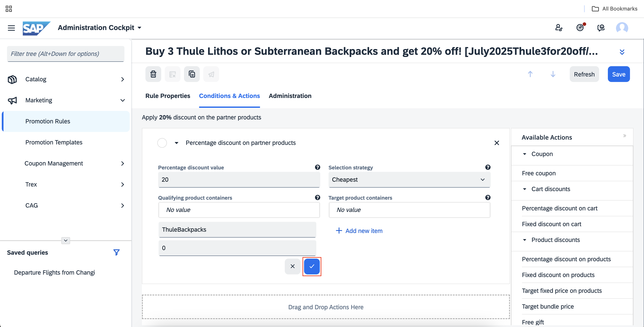
Task: Remove the Percentage discount action with X
Action: click(497, 143)
